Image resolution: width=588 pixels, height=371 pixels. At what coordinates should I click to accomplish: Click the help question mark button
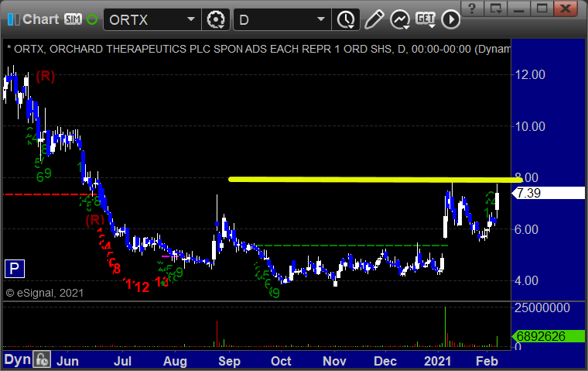tap(472, 8)
